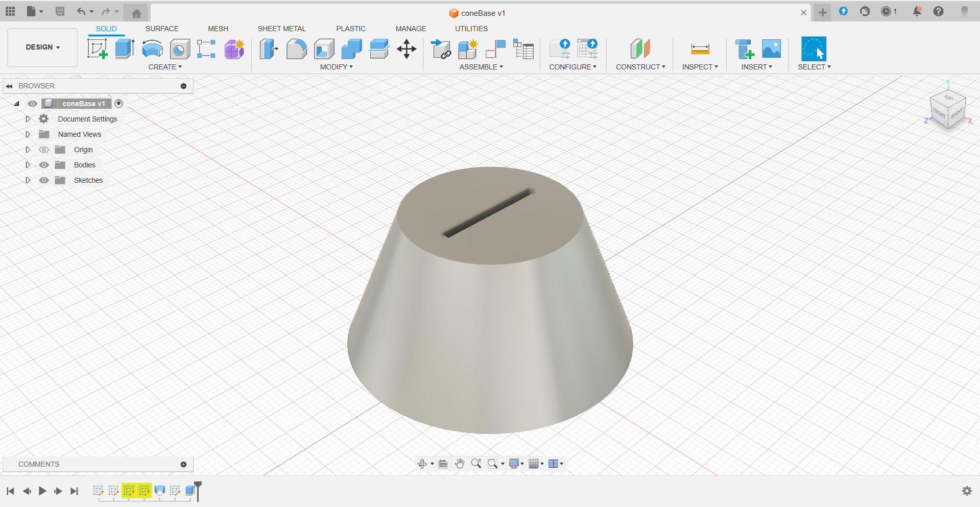The image size is (980, 507).
Task: Open the CREATE dropdown menu
Action: (x=165, y=67)
